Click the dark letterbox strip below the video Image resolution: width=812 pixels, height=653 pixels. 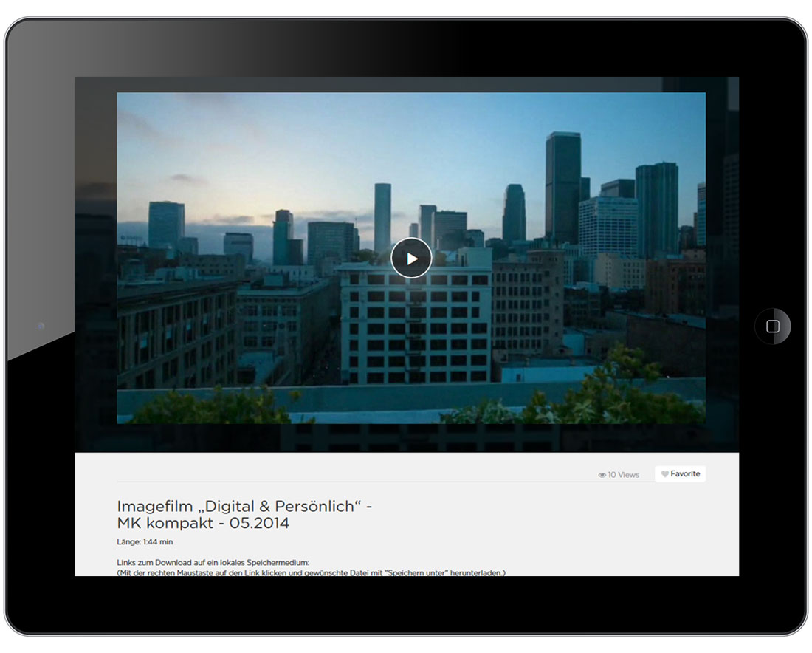(x=406, y=438)
